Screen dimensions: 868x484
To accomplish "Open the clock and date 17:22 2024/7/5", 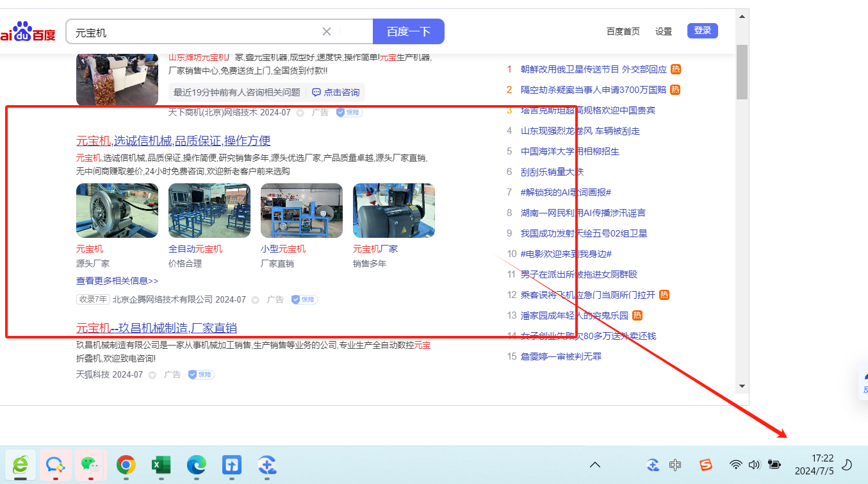I will pos(814,465).
